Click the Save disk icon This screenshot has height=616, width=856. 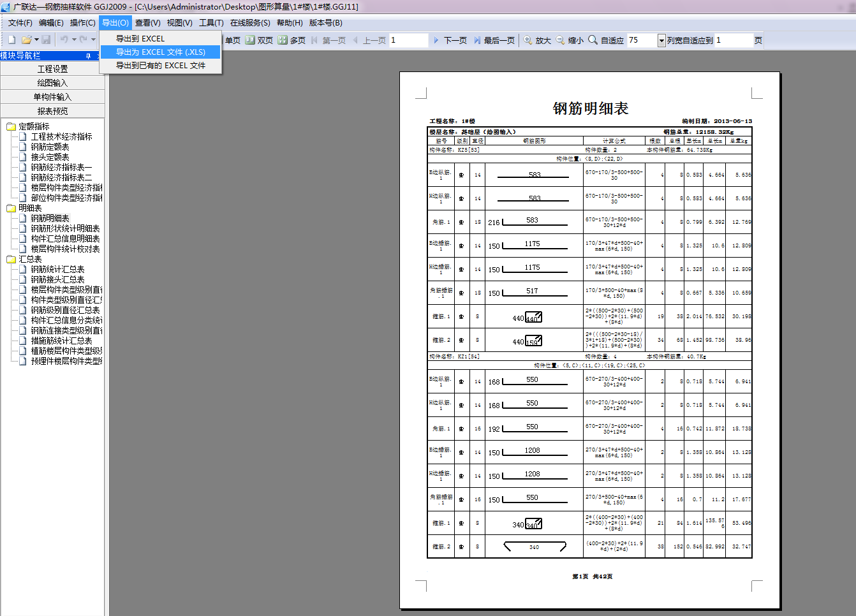46,40
